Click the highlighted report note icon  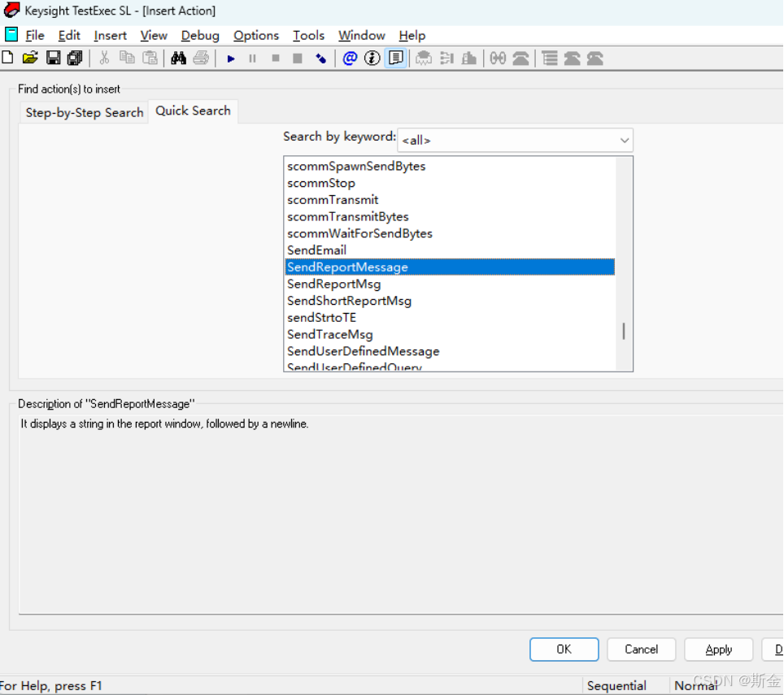(395, 58)
